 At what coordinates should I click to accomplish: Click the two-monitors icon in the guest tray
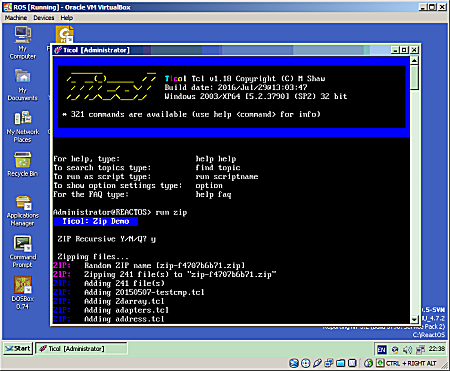point(420,349)
